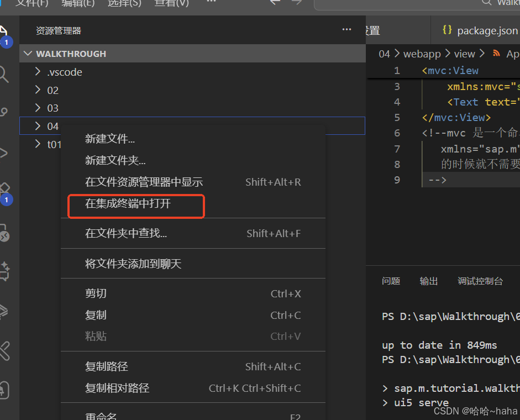The height and width of the screenshot is (420, 520).
Task: Click the 04 breadcrumb segment
Action: tap(385, 54)
